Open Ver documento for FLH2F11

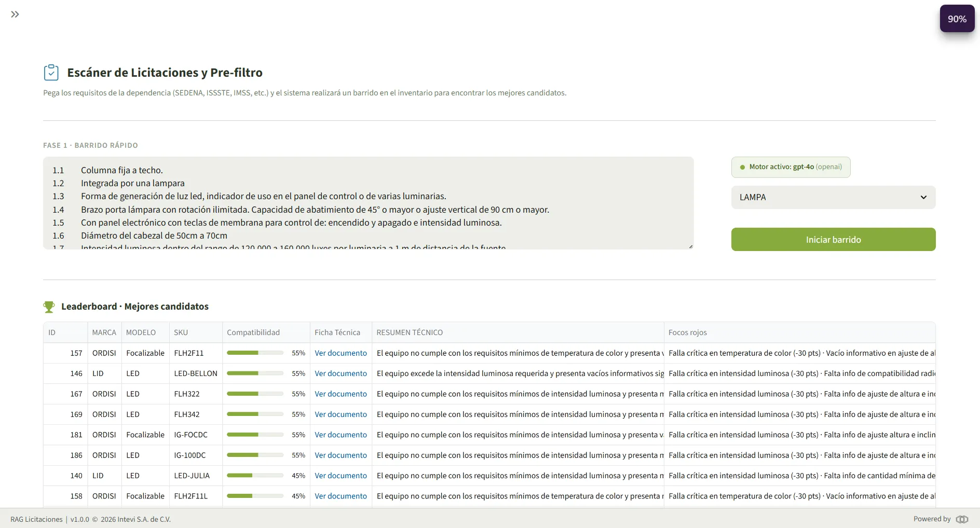341,353
